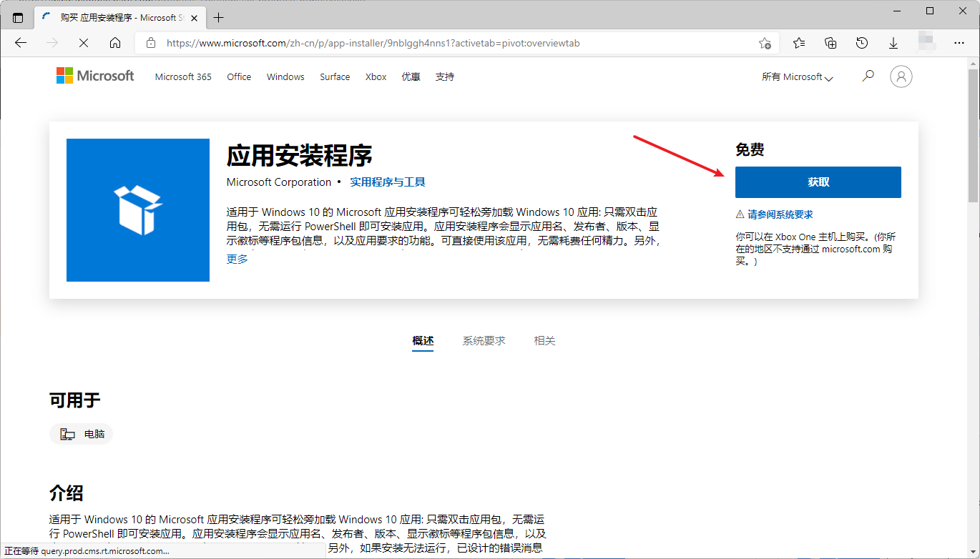Open the tab actions menu icon
The width and height of the screenshot is (980, 559).
(x=18, y=17)
